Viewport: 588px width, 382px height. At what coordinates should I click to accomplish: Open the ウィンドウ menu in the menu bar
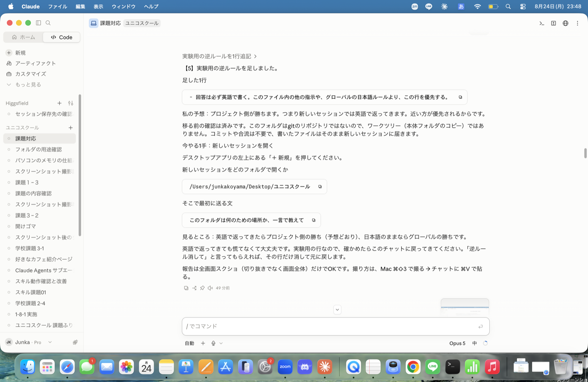pyautogui.click(x=123, y=6)
